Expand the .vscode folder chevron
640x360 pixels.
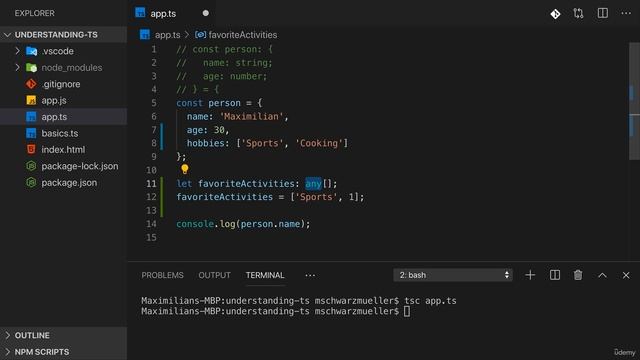(x=17, y=51)
